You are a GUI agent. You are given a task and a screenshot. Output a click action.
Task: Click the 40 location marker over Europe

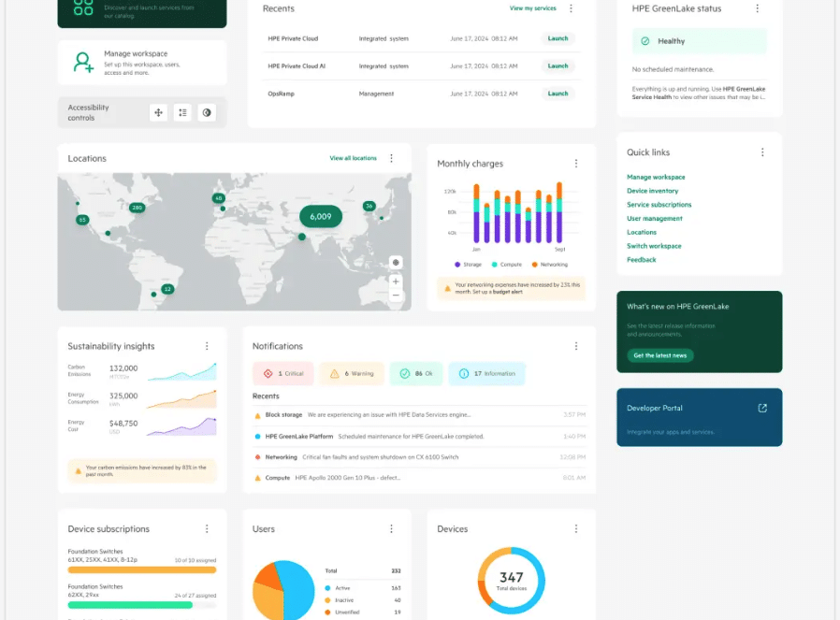218,198
